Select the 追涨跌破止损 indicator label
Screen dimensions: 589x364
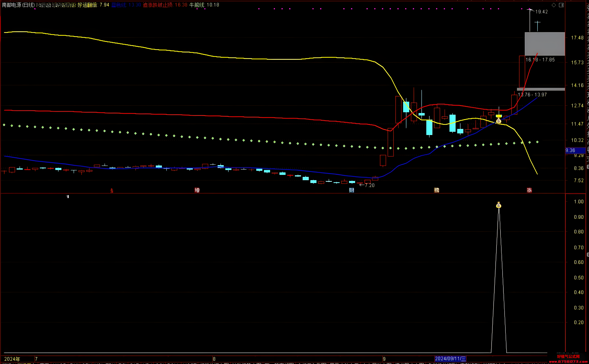(158, 5)
